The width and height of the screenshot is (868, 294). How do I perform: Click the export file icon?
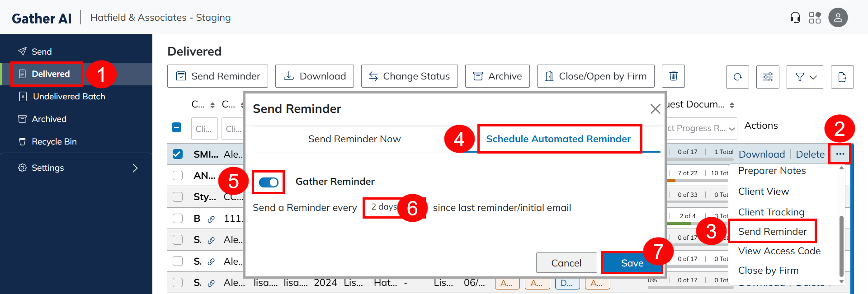pyautogui.click(x=842, y=77)
